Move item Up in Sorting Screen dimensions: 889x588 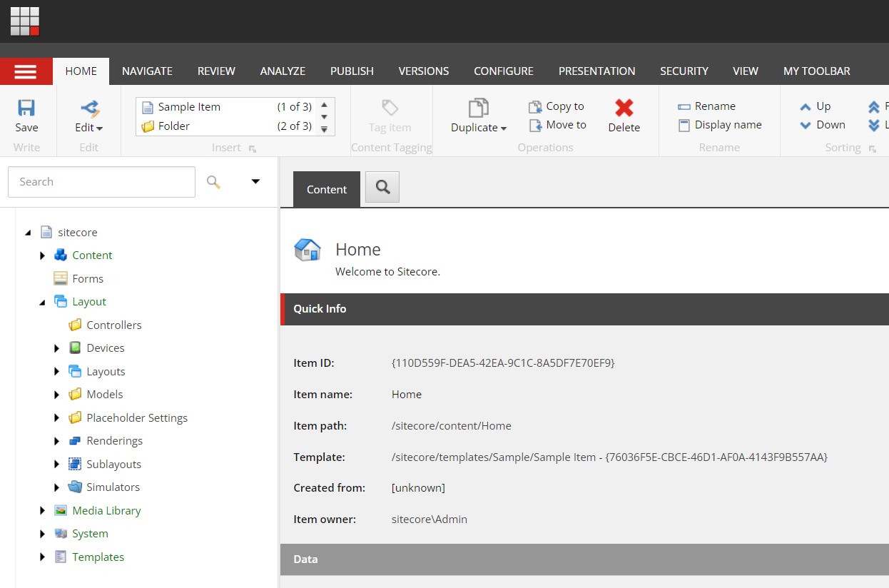pyautogui.click(x=815, y=106)
